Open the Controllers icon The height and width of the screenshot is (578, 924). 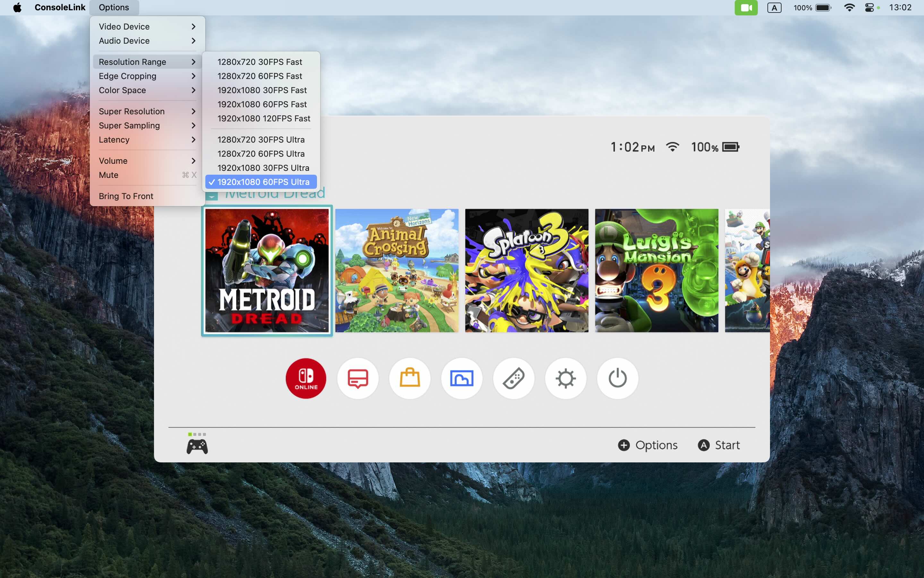pos(514,378)
